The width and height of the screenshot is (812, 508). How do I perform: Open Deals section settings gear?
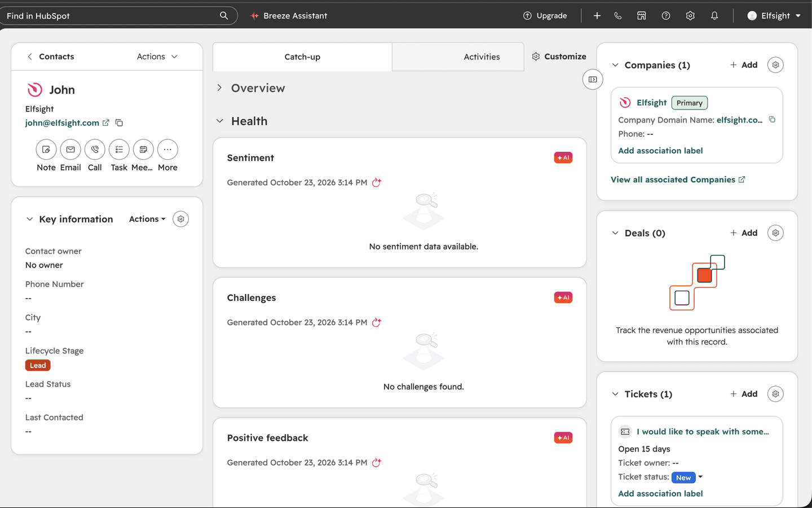click(775, 233)
